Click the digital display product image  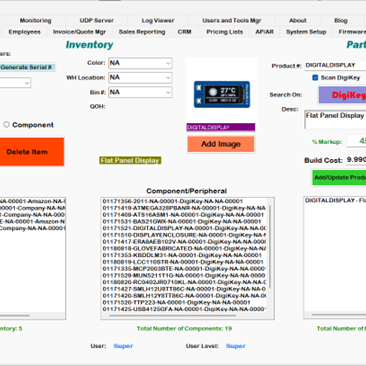point(222,94)
